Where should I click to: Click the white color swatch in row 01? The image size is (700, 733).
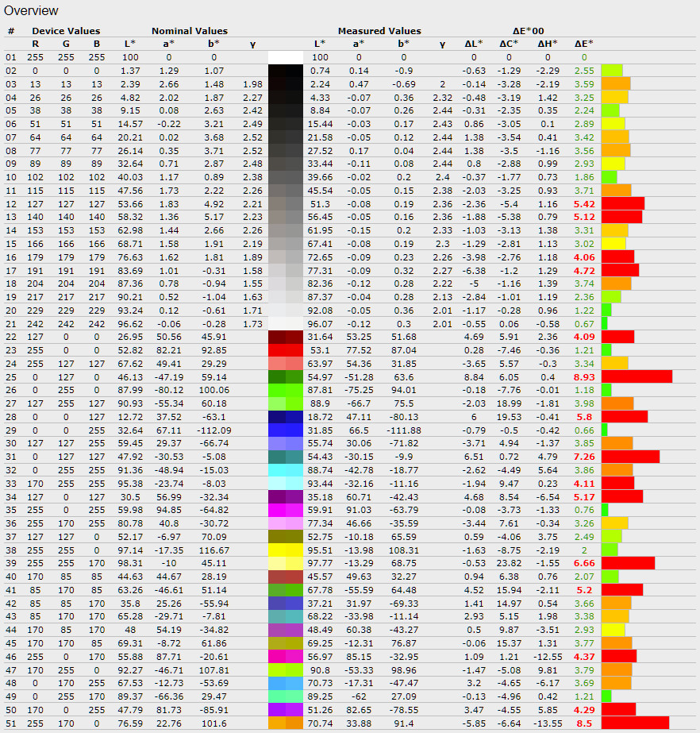286,57
